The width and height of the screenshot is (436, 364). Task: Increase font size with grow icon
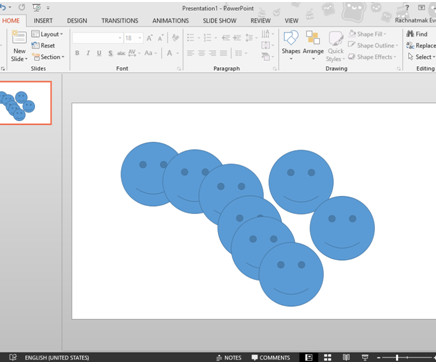[x=150, y=38]
